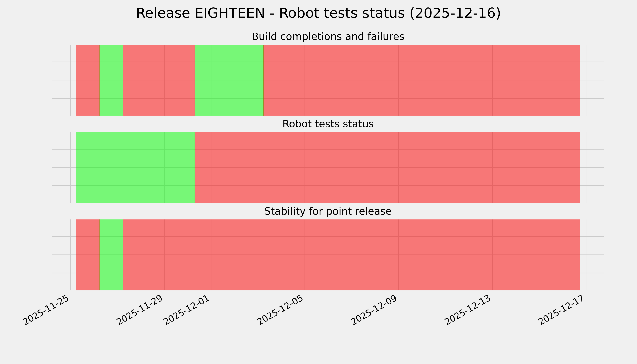Select the wide green band in Build completions panel
The height and width of the screenshot is (364, 637).
coord(229,80)
